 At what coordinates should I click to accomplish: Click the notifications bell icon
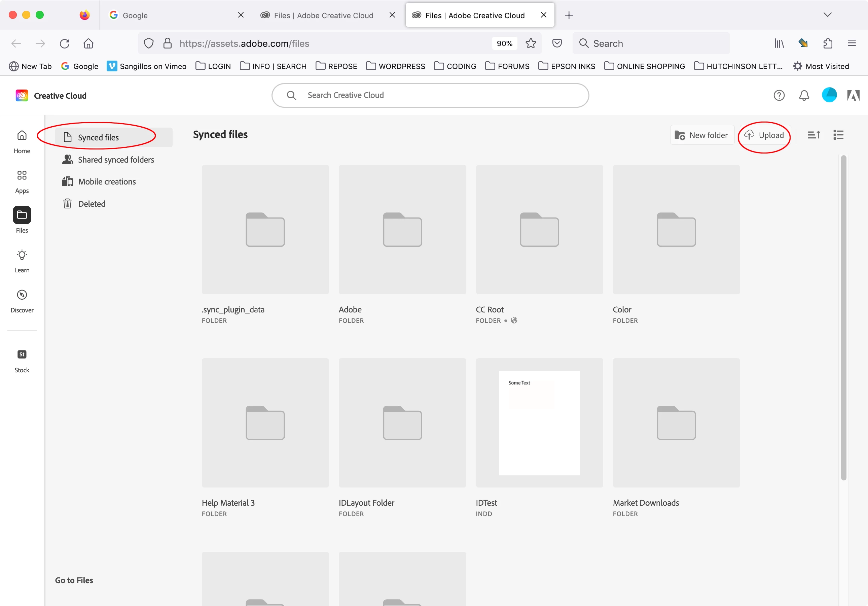click(804, 95)
